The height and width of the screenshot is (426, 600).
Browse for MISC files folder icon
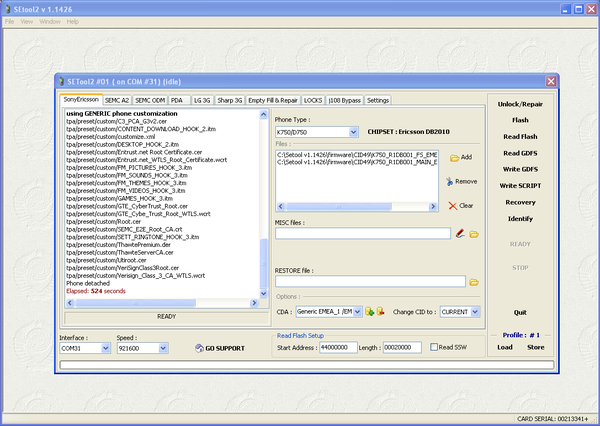[x=474, y=234]
